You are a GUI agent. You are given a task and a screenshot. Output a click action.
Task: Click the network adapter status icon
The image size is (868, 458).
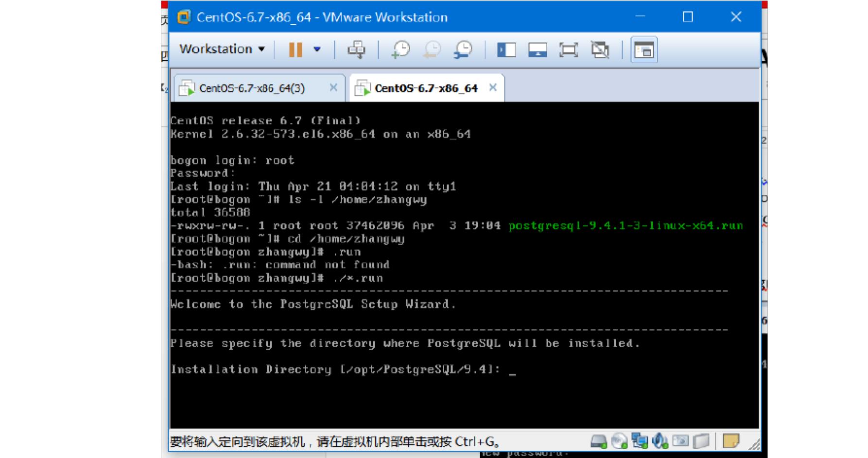tap(640, 441)
